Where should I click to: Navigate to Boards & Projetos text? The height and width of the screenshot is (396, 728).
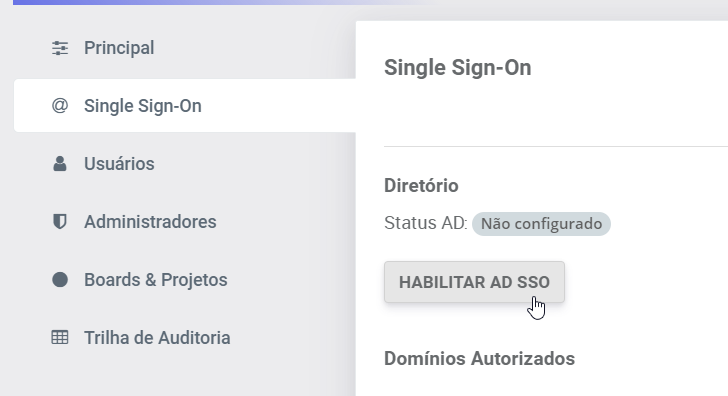(156, 280)
